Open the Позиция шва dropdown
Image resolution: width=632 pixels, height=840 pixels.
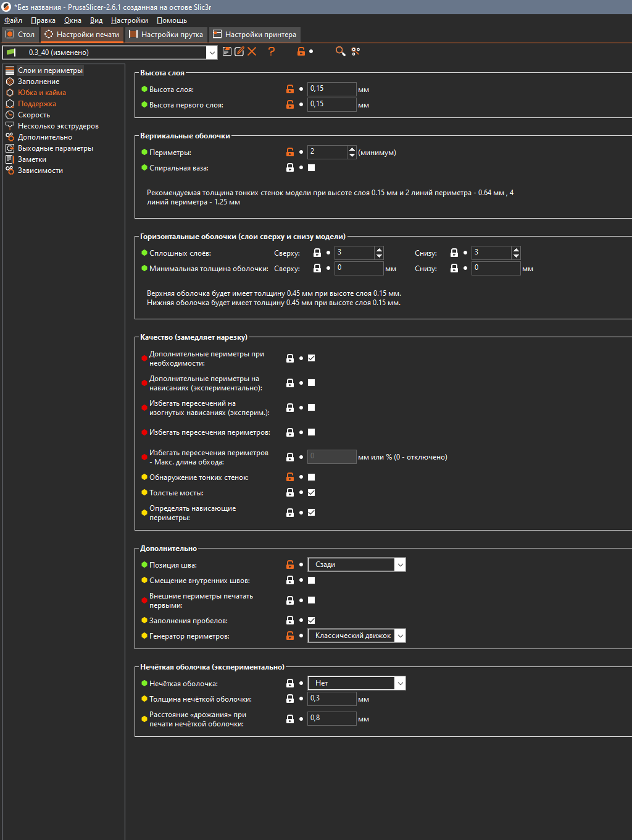tap(357, 565)
